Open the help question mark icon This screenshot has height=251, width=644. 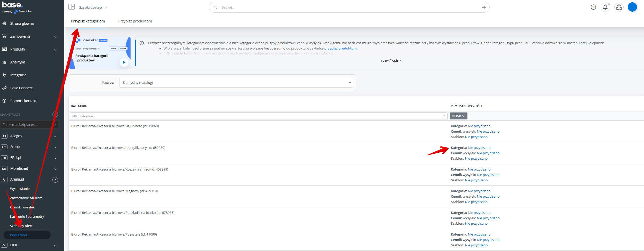593,7
